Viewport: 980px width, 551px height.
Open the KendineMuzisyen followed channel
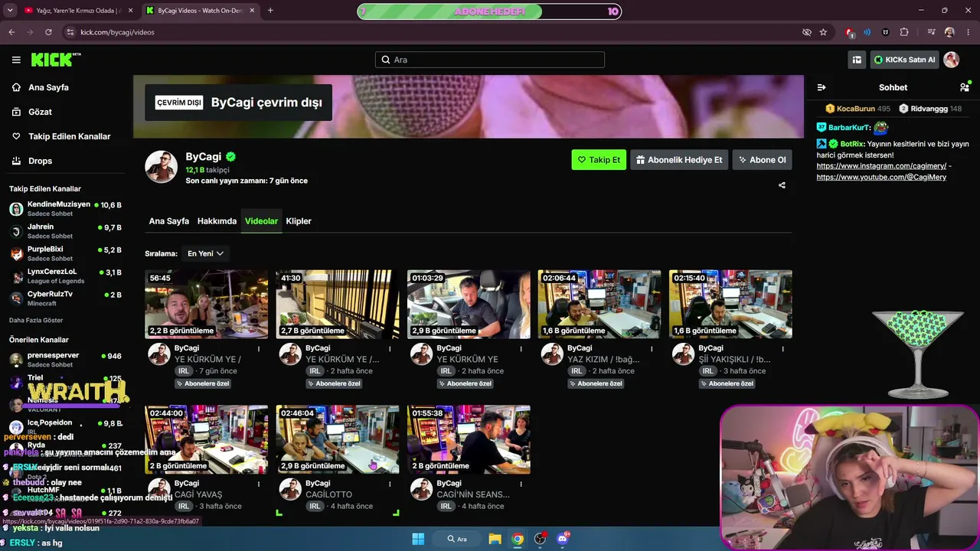[x=65, y=209]
